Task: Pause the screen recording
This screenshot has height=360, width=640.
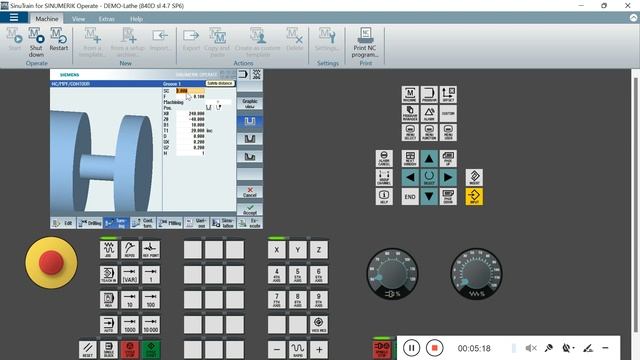Action: click(x=411, y=348)
